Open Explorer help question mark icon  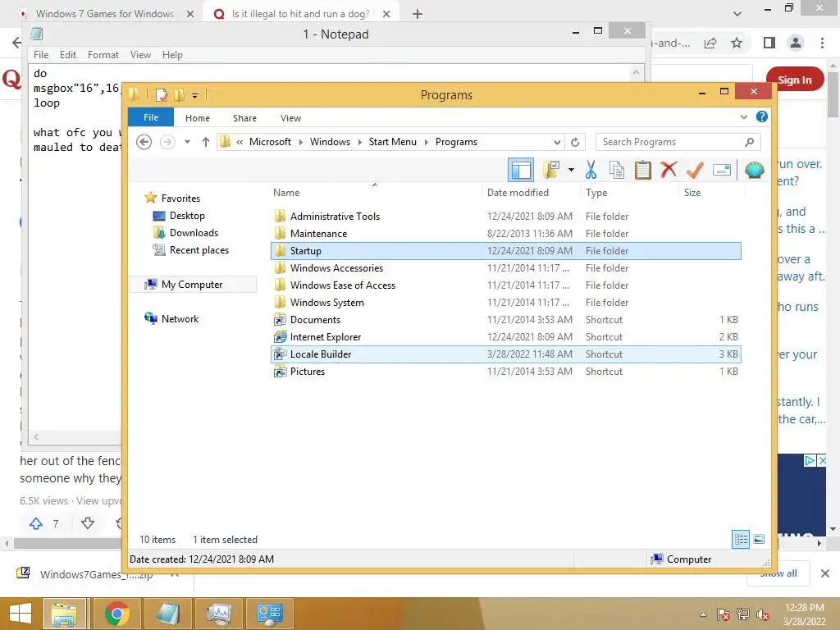click(x=762, y=116)
